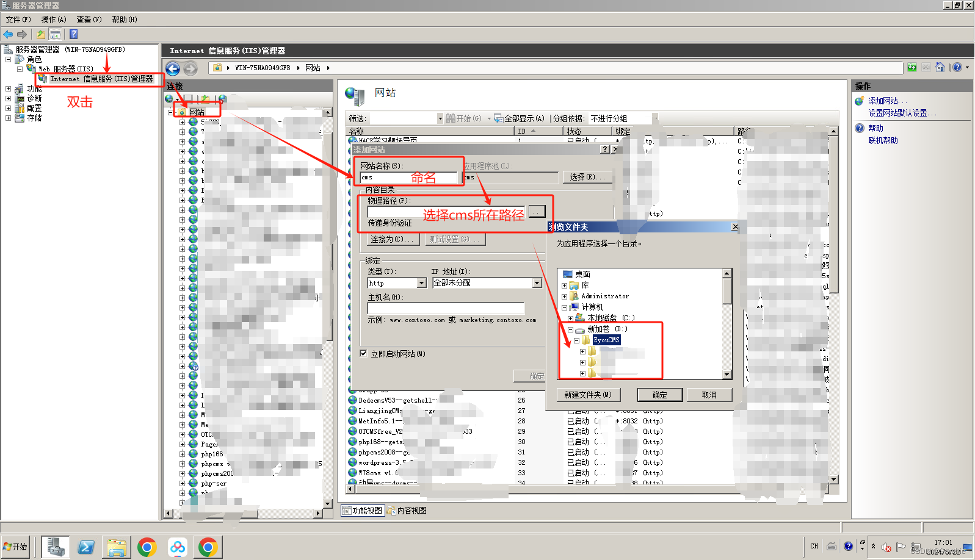This screenshot has height=560, width=975.
Task: Click the CH language indicator in system tray
Action: (x=814, y=546)
